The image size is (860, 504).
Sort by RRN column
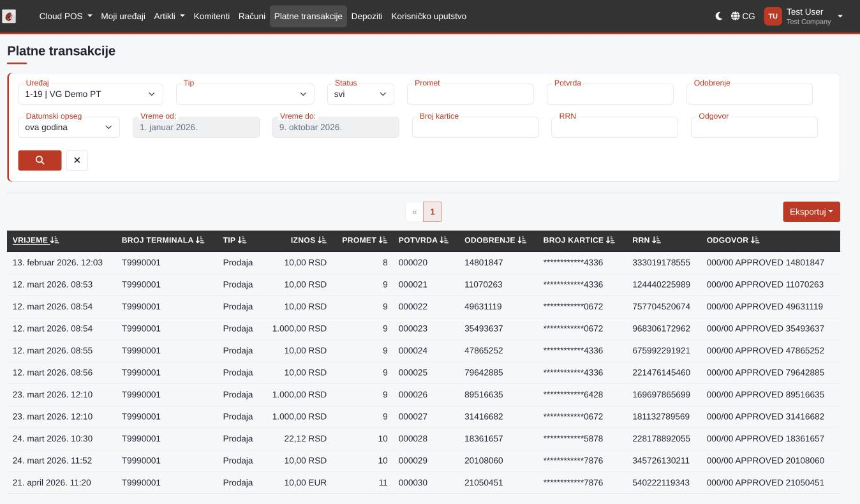pyautogui.click(x=647, y=240)
